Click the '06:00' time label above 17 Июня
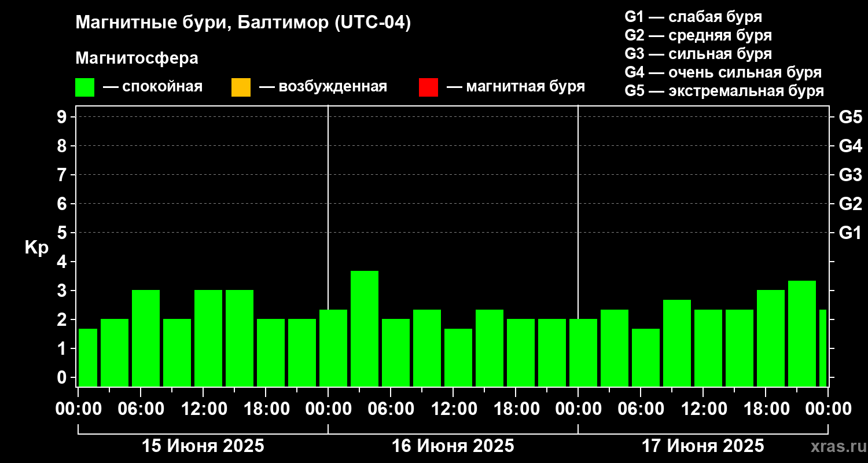Image resolution: width=868 pixels, height=463 pixels. [x=641, y=409]
